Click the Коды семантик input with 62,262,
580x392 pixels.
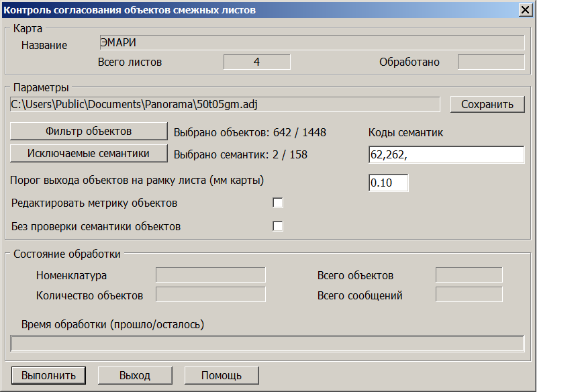[x=446, y=155]
